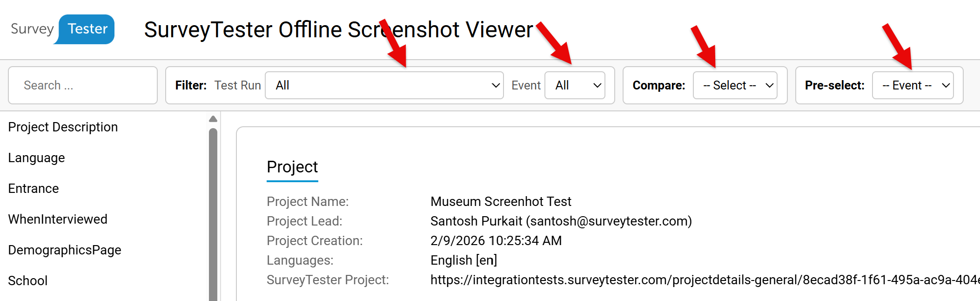This screenshot has height=301, width=980.
Task: Go to the Language sidebar item
Action: coord(36,157)
